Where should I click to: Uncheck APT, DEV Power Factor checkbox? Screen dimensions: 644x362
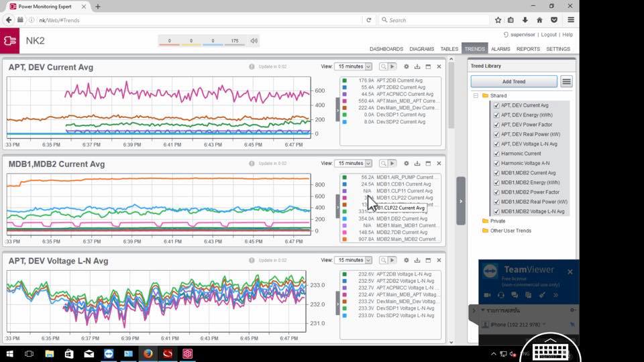pyautogui.click(x=496, y=125)
